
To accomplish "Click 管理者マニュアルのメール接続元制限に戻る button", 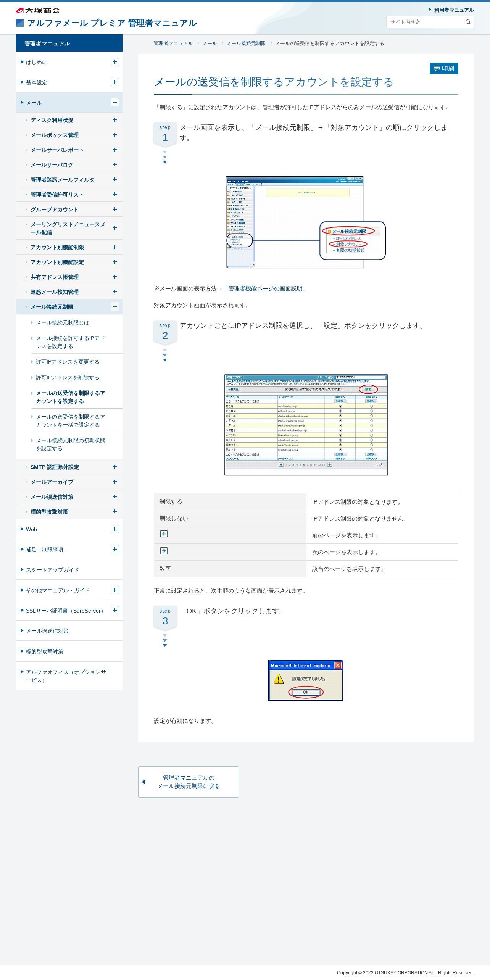I will click(189, 782).
